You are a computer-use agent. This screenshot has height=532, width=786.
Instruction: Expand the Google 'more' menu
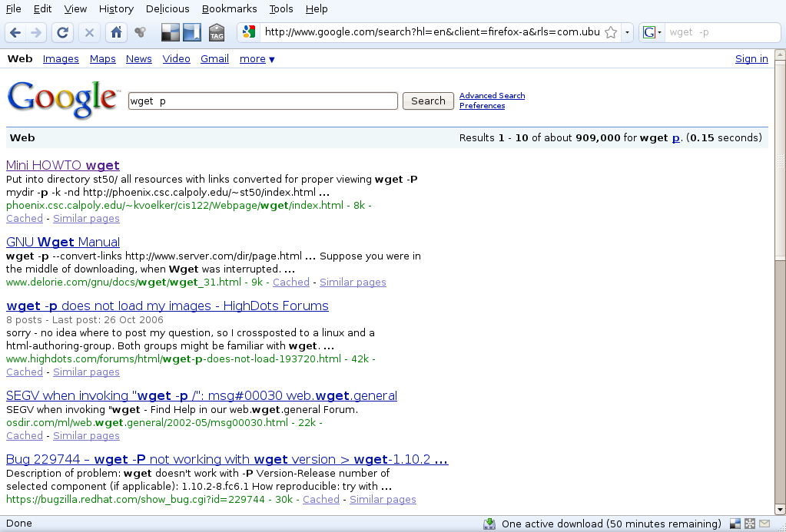pos(257,59)
